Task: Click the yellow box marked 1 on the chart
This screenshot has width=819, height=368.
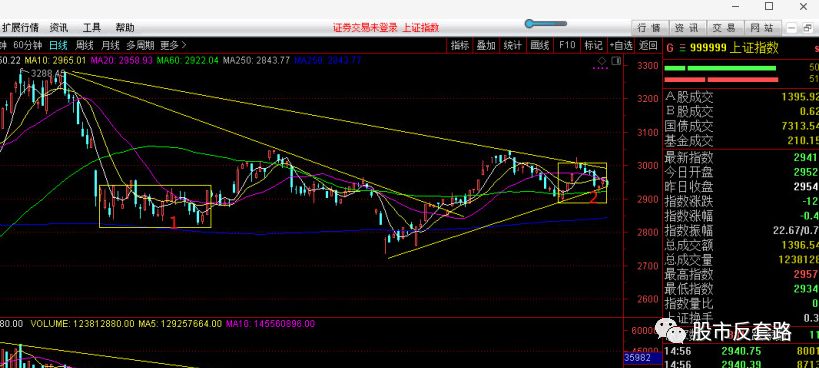Action: [155, 206]
